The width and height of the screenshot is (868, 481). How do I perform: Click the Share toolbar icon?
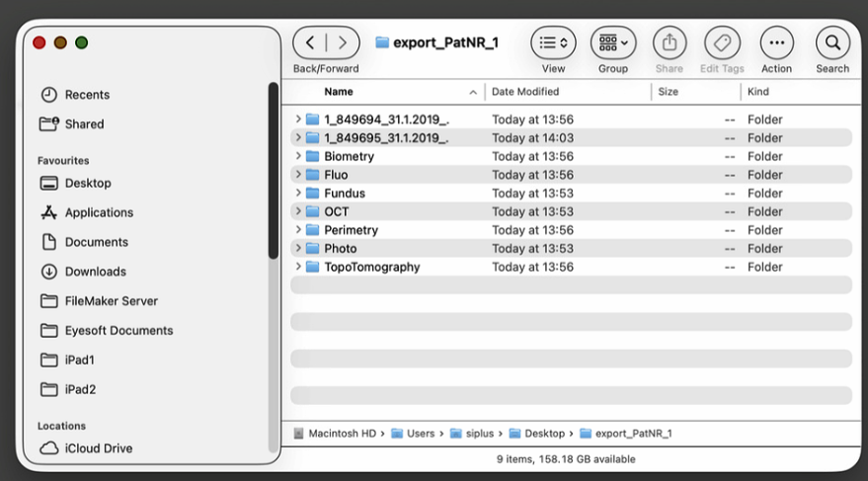[670, 42]
